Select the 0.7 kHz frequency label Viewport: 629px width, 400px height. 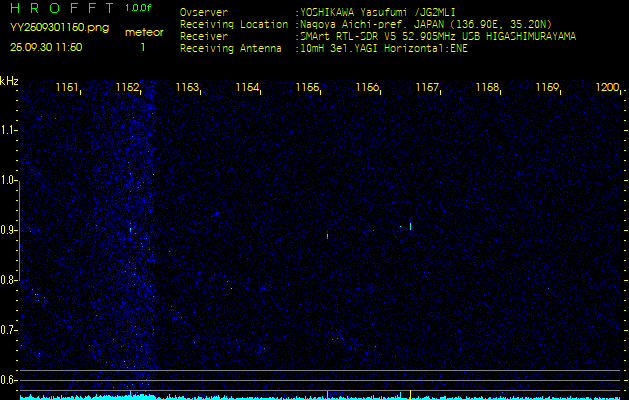[8, 330]
